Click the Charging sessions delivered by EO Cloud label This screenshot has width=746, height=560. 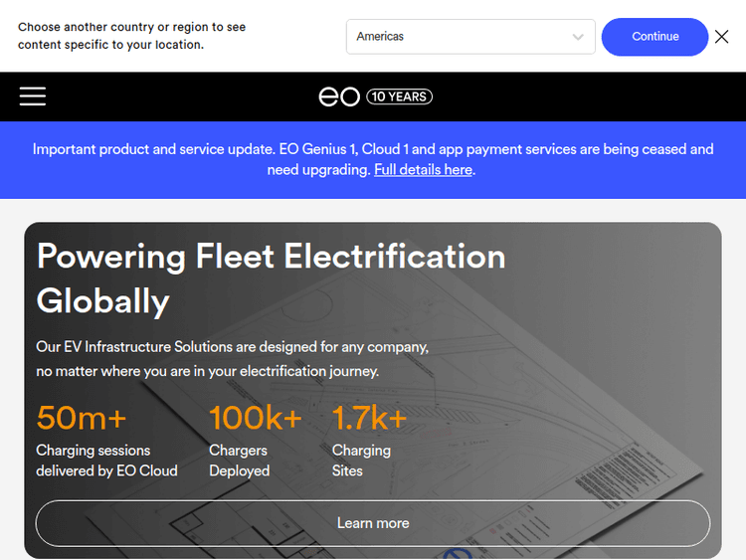pyautogui.click(x=106, y=461)
